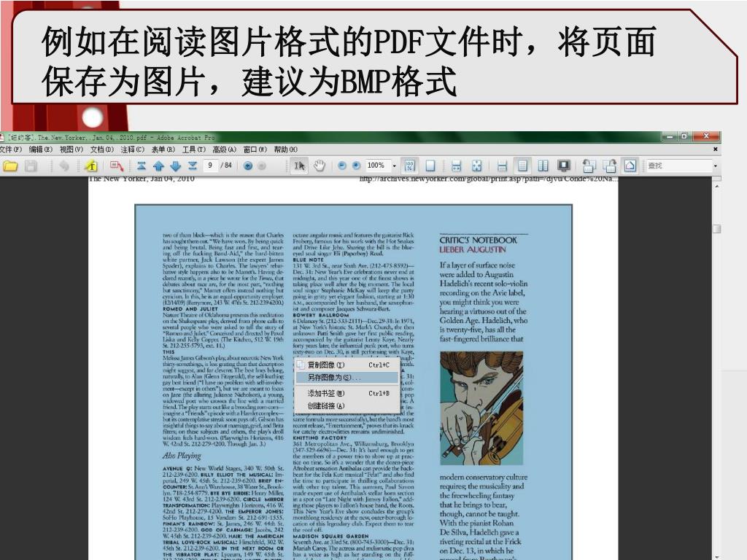
Task: Click the BOWERY BALLROOM listing heading
Action: 321,315
